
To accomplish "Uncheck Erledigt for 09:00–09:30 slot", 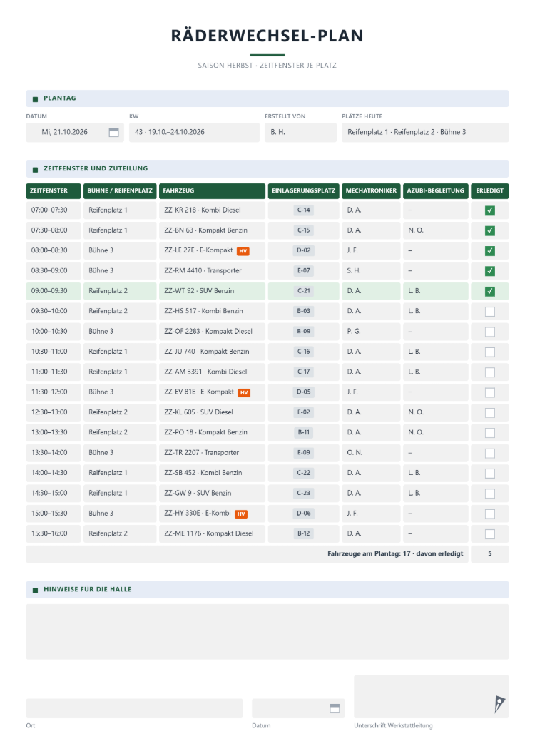I will [489, 291].
